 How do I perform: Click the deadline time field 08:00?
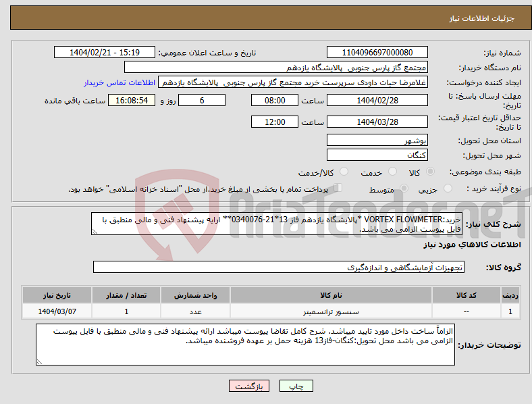(x=275, y=101)
